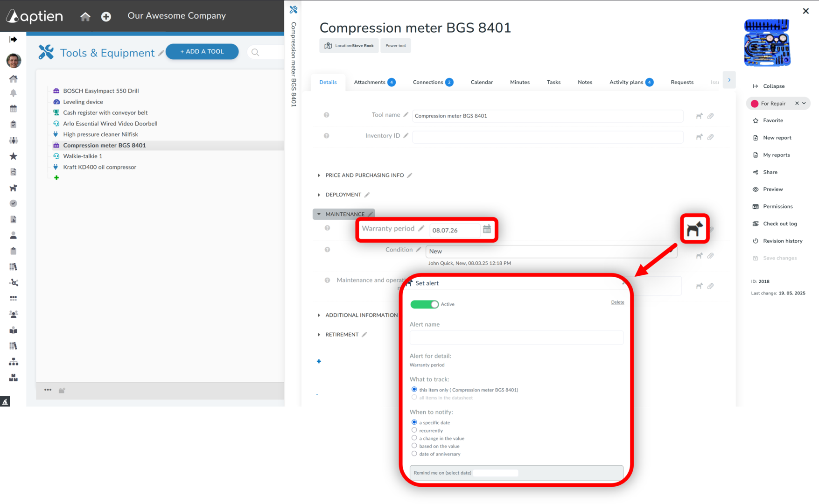This screenshot has width=819, height=504.
Task: Click the bell notifications icon in sidebar
Action: [14, 93]
